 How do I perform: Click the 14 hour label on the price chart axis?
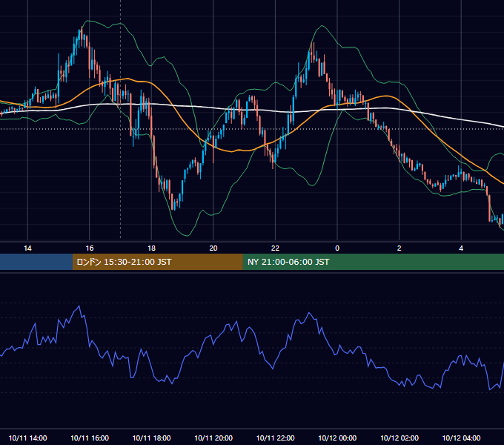pyautogui.click(x=27, y=248)
